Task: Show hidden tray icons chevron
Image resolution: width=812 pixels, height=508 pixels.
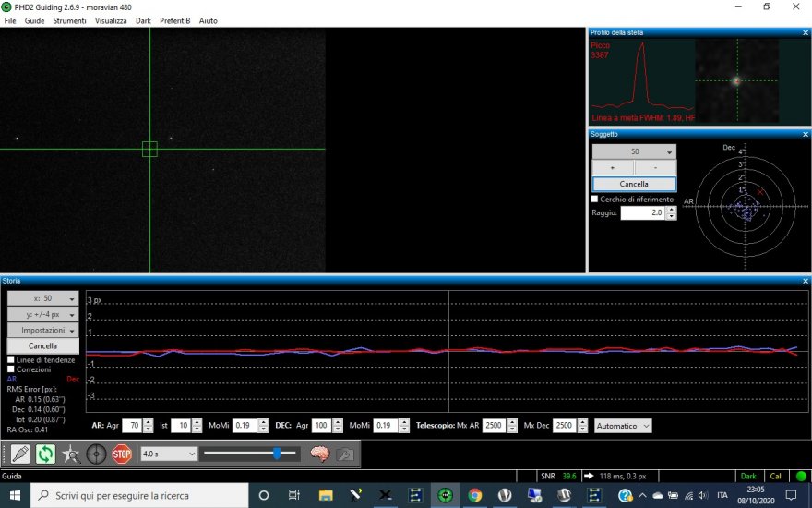Action: pyautogui.click(x=642, y=495)
